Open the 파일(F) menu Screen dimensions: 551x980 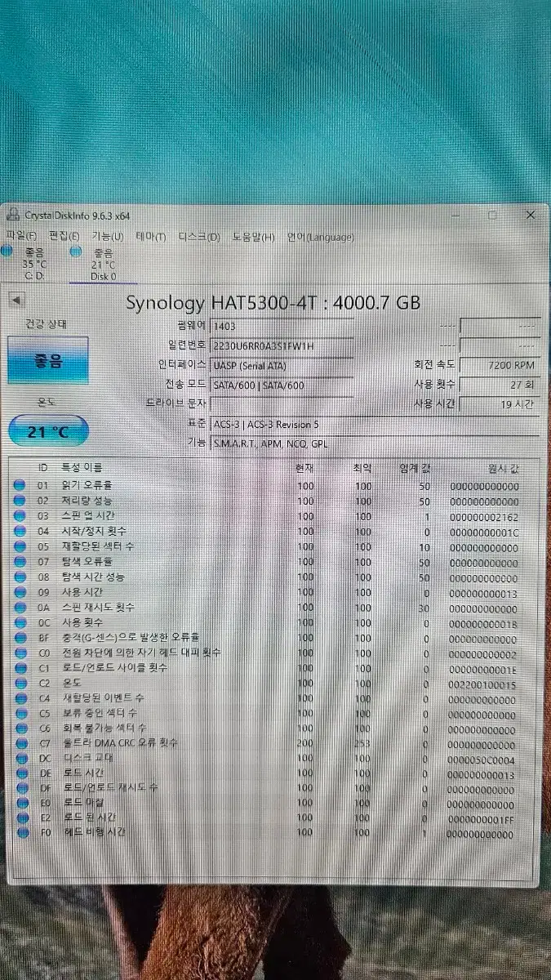click(x=20, y=236)
